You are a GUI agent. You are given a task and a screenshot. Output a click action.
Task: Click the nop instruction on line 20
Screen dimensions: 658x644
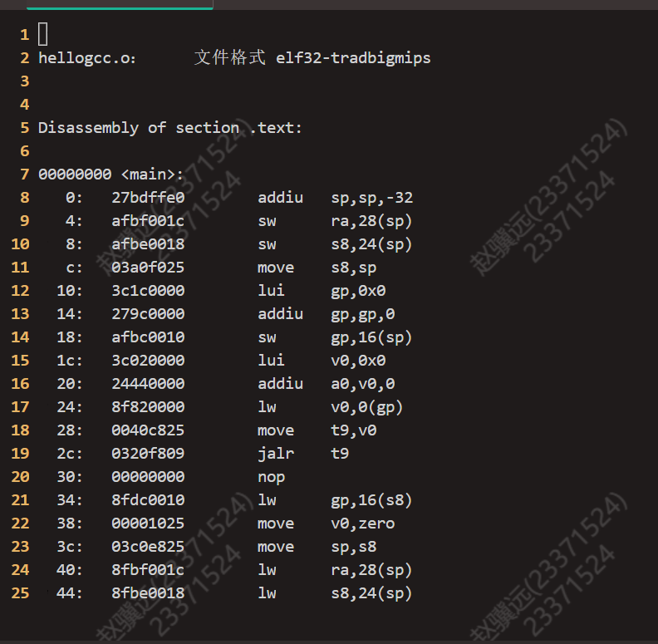[x=271, y=477]
